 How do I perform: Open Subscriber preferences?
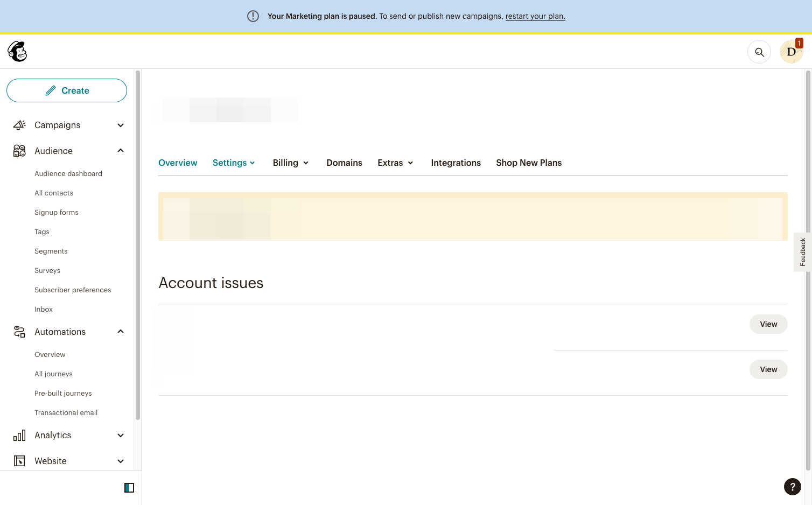[x=73, y=290]
